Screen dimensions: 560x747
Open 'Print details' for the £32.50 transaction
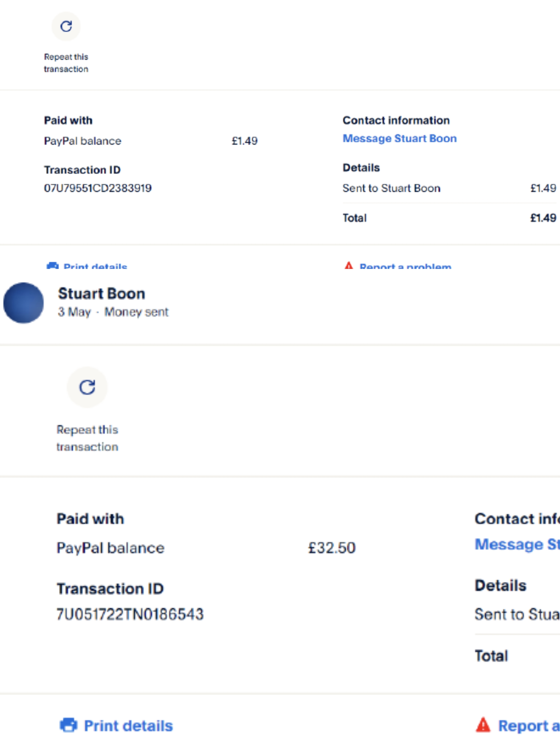click(x=128, y=726)
